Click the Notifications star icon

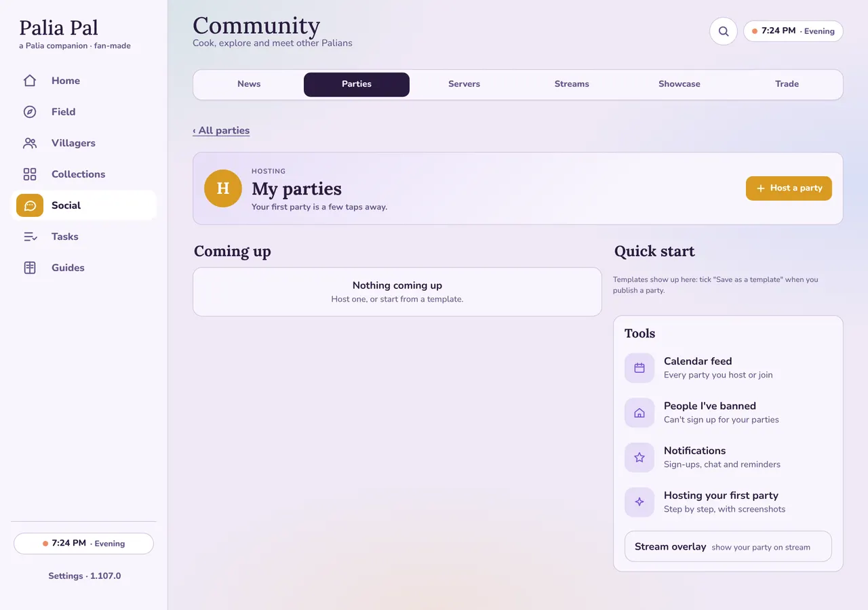coord(639,457)
